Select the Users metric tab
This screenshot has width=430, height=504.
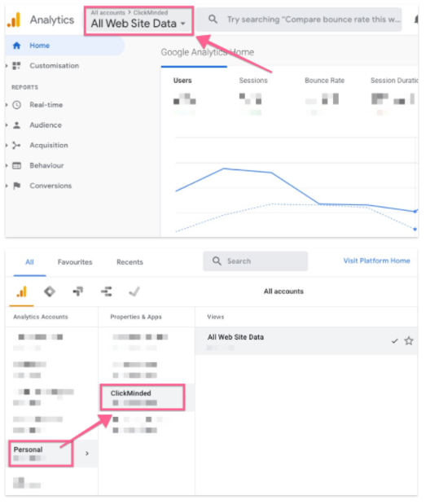pos(182,81)
